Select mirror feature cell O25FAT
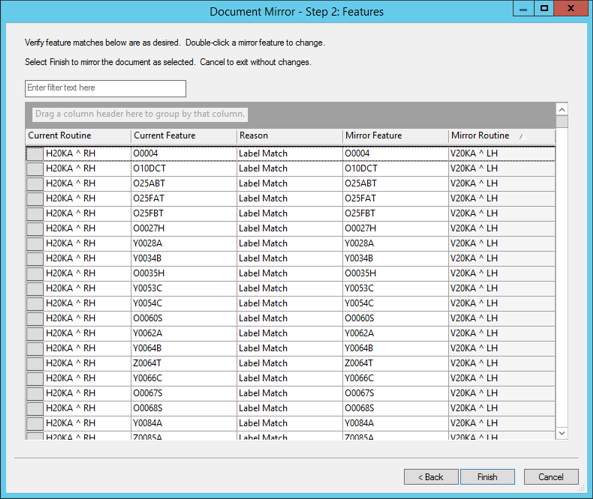Image resolution: width=593 pixels, height=499 pixels. (396, 198)
